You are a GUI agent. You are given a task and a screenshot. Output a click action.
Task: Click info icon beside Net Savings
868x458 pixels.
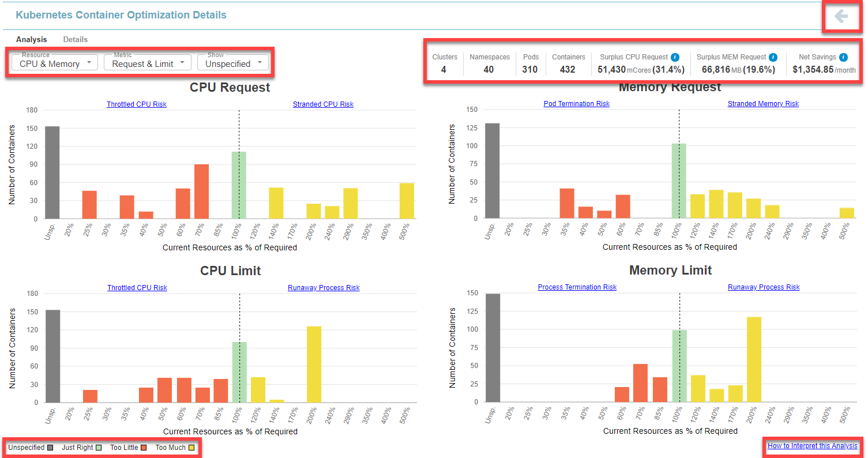coord(843,57)
